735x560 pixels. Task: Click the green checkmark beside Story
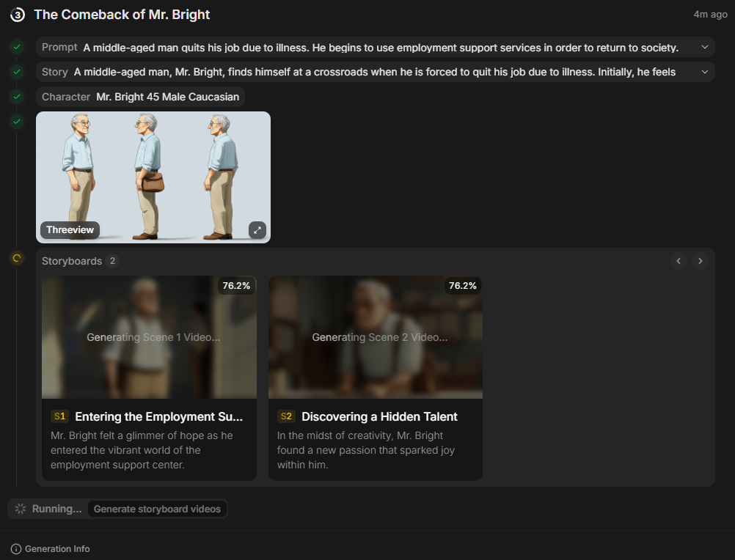tap(17, 72)
